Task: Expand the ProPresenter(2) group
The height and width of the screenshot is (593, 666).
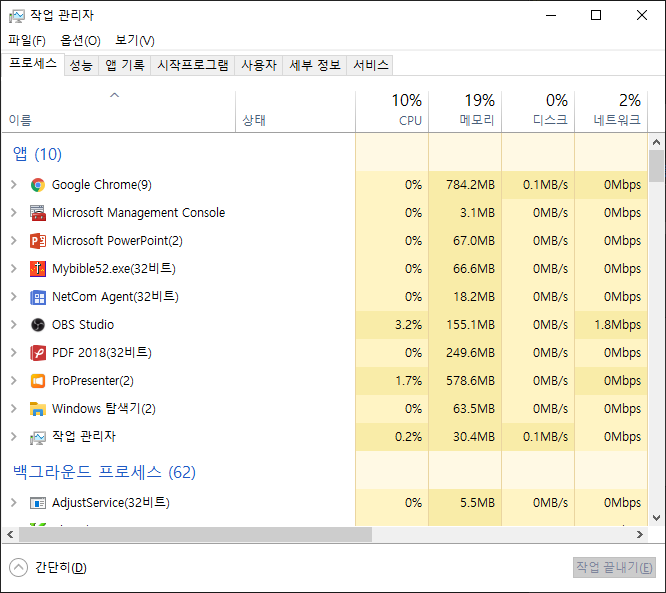Action: 14,381
